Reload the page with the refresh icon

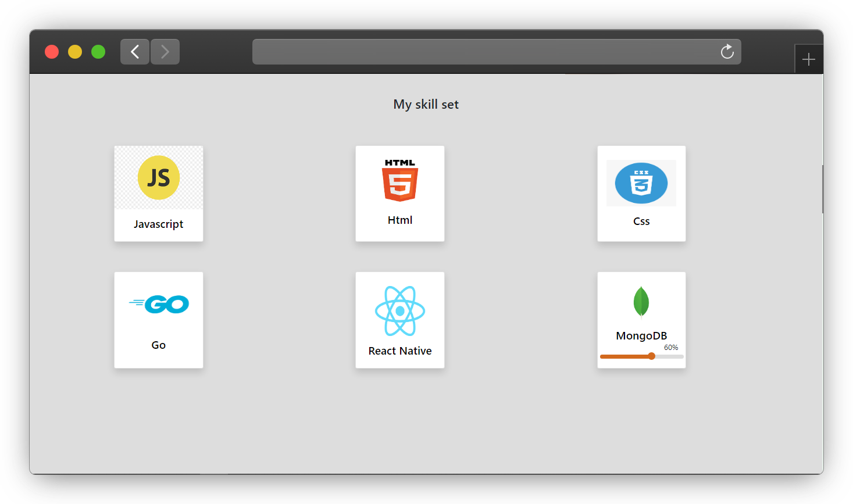coord(727,52)
